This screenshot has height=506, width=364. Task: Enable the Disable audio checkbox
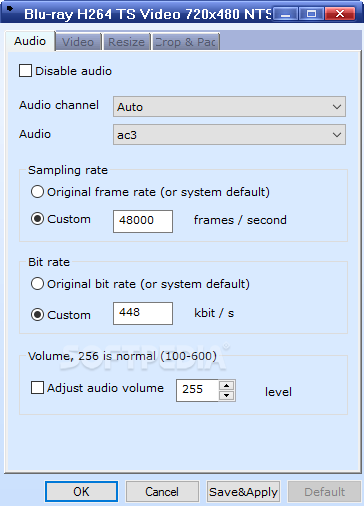pos(25,71)
